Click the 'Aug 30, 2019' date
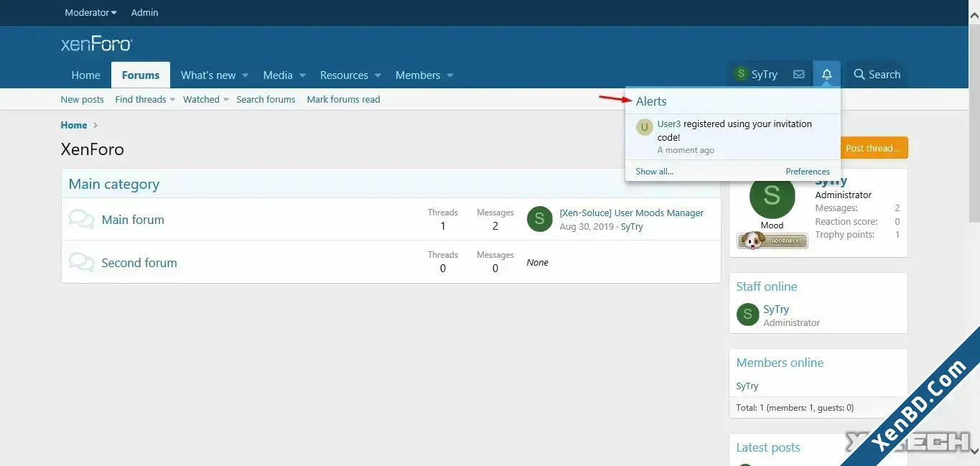The width and height of the screenshot is (980, 466). click(587, 226)
